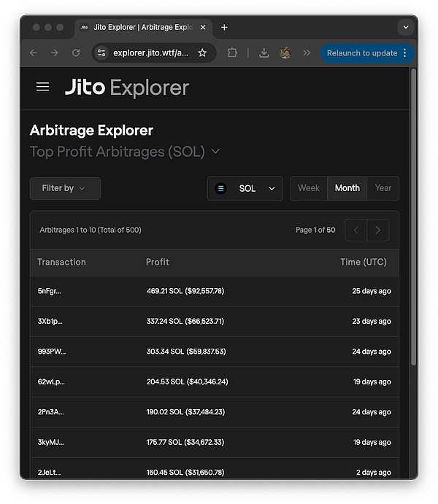438x504 pixels.
Task: Select profit 469.21 SOL ($92,557.78)
Action: click(x=185, y=291)
